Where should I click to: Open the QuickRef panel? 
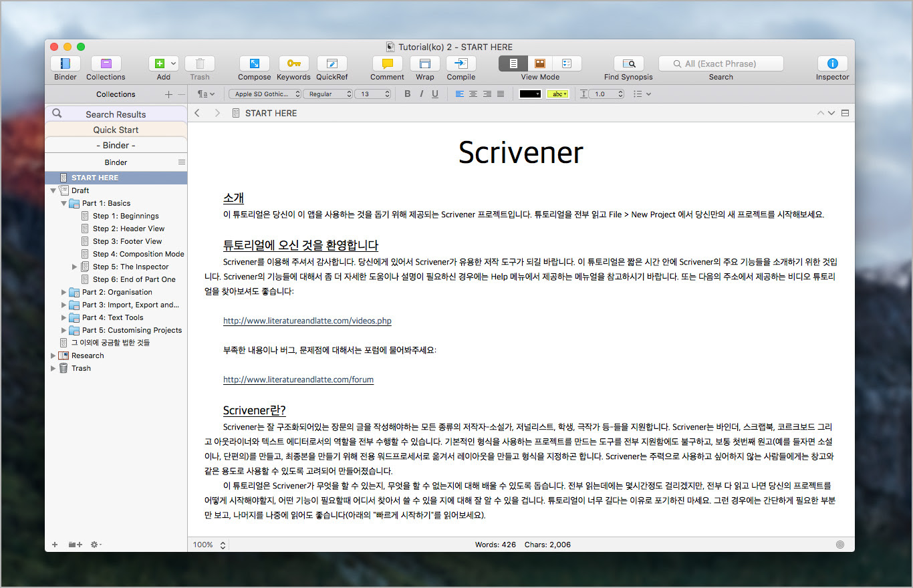tap(332, 63)
